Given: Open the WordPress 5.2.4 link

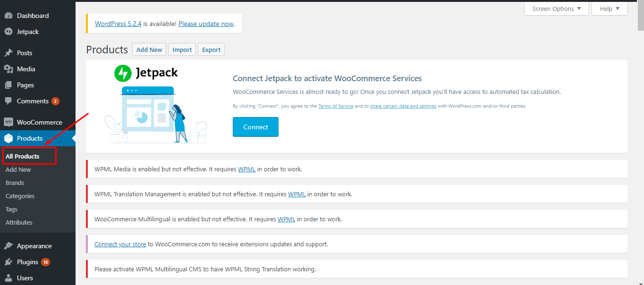Looking at the screenshot, I should click(118, 24).
